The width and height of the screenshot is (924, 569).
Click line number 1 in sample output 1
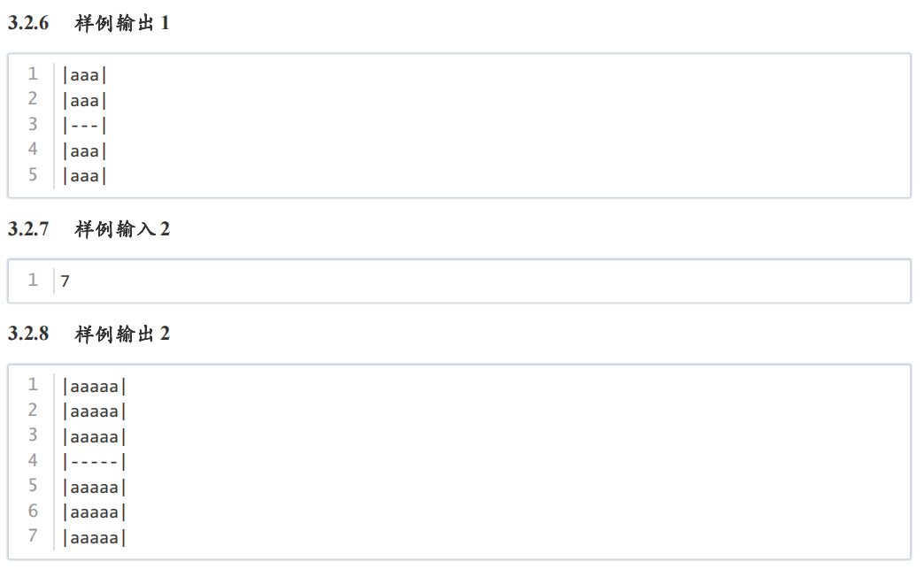point(33,74)
